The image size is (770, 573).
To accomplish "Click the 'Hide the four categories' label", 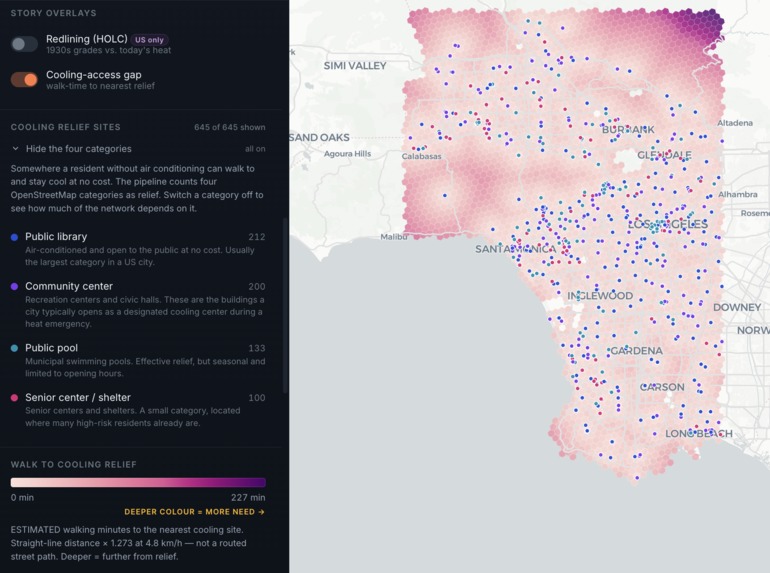I will click(79, 149).
